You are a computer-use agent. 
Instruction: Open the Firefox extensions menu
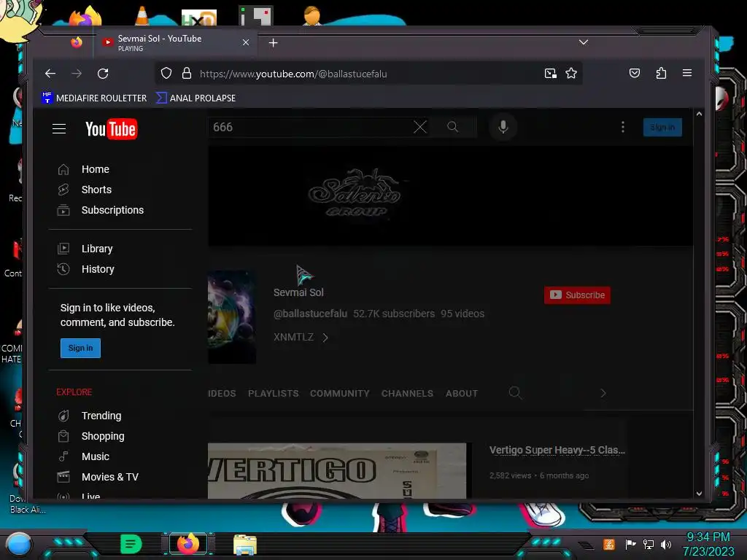pyautogui.click(x=661, y=73)
